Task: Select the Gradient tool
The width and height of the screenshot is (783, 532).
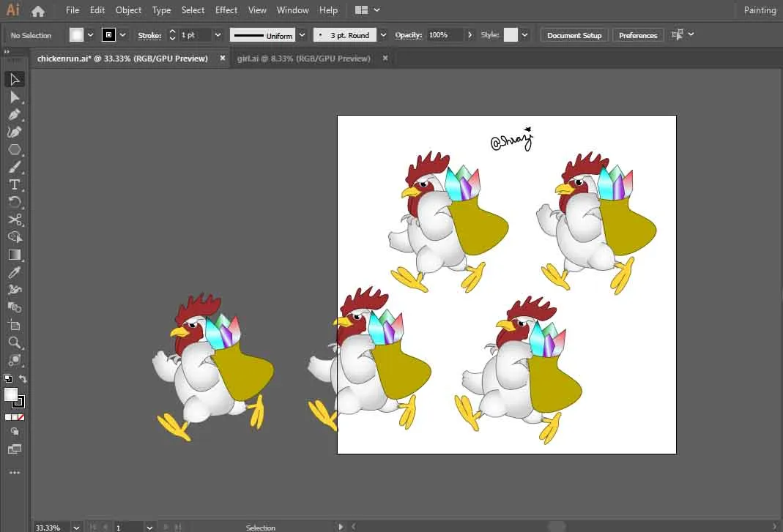Action: 15,255
